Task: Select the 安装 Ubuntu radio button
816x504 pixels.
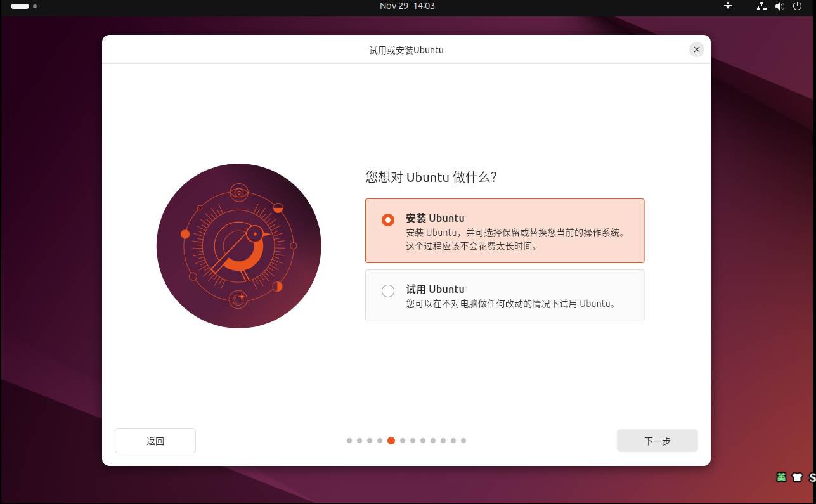Action: [x=388, y=220]
